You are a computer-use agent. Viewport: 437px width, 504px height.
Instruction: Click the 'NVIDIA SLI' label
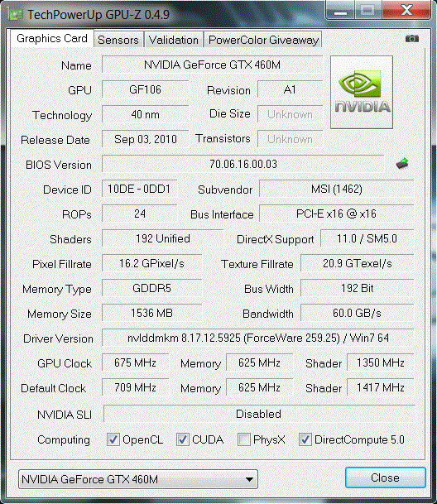[x=65, y=415]
